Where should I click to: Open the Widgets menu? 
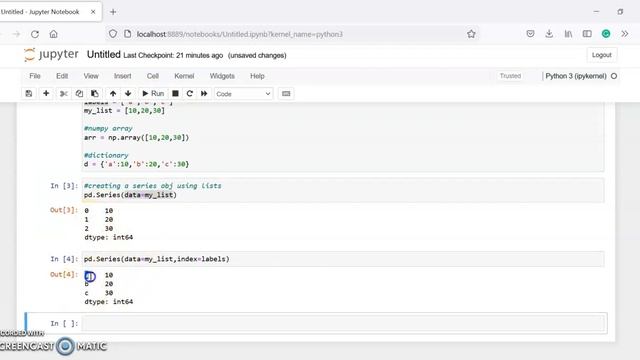click(222, 76)
